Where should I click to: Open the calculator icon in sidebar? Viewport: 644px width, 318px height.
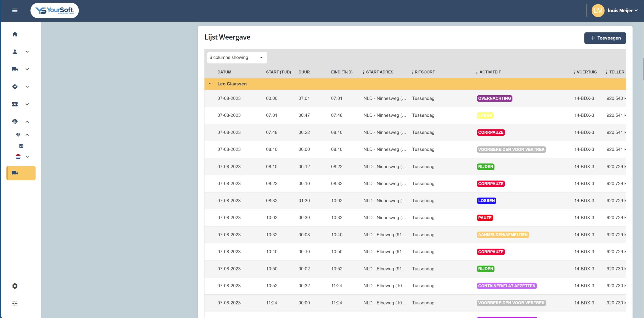coord(21,146)
